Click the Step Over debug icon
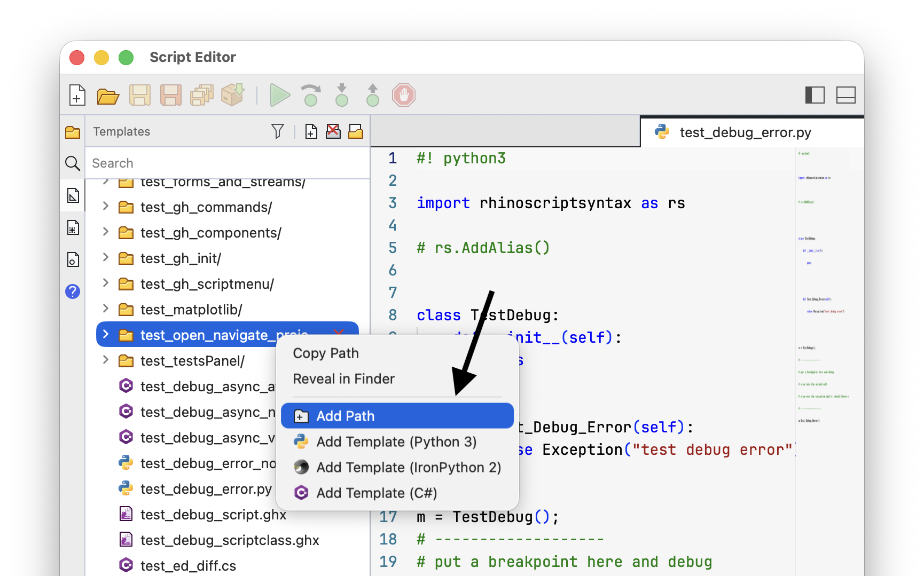Screen dimensions: 924x576 (x=311, y=96)
